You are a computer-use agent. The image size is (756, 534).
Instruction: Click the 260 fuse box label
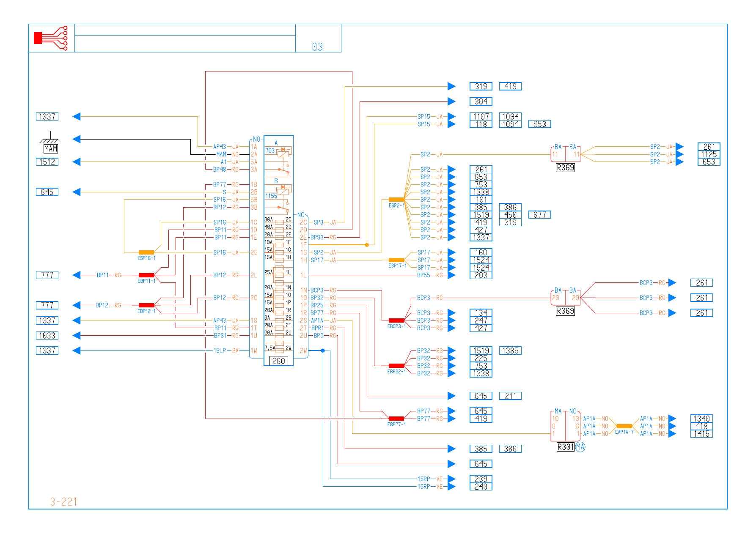click(x=279, y=361)
